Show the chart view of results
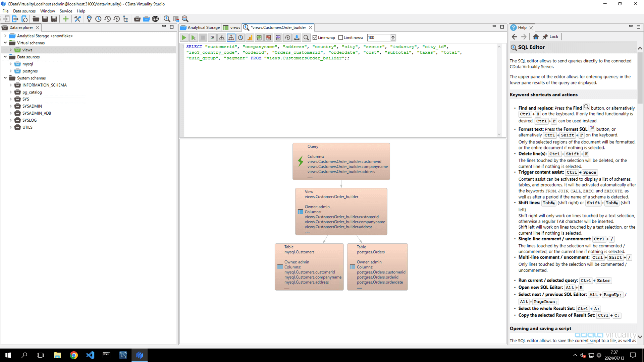Viewport: 644px width, 362px height. click(x=250, y=38)
